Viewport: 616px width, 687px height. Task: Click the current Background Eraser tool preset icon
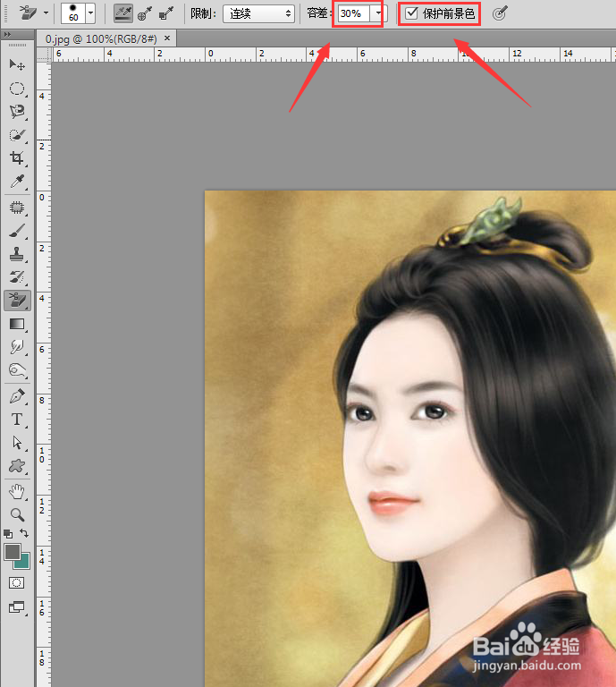tap(29, 13)
